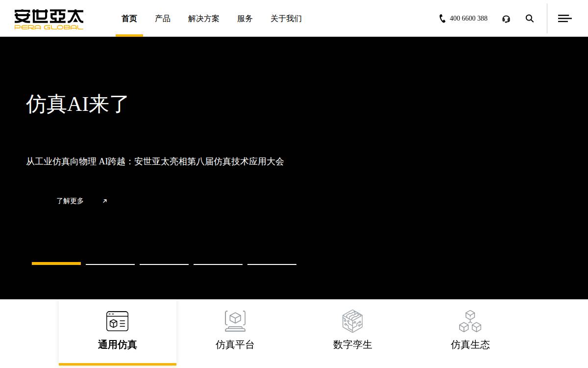Click the 仿真平台 monitor-cube icon
The height and width of the screenshot is (368, 588).
(x=235, y=321)
